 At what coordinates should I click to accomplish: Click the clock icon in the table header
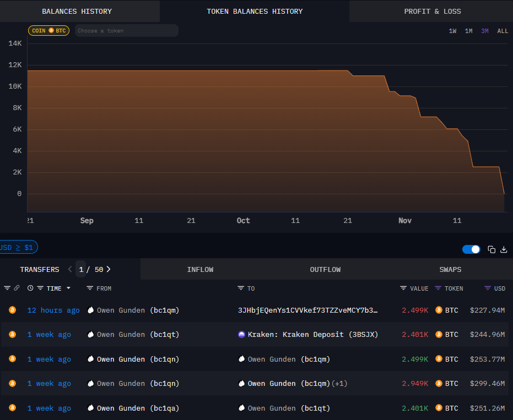[x=30, y=288]
